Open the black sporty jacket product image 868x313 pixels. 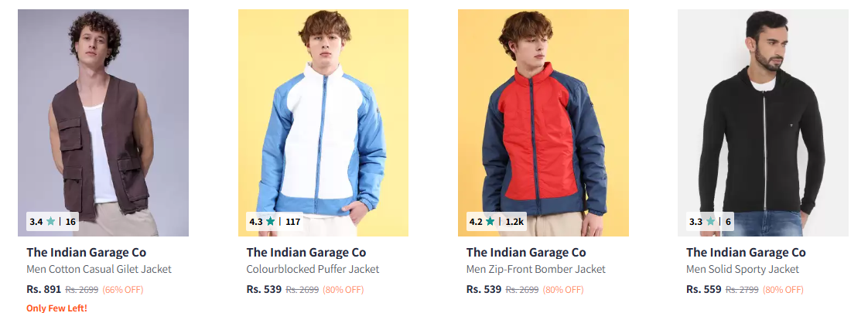point(763,123)
